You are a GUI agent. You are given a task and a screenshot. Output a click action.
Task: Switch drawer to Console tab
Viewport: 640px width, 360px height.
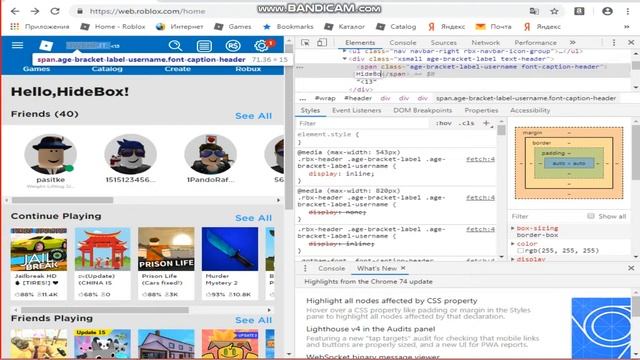[x=331, y=268]
